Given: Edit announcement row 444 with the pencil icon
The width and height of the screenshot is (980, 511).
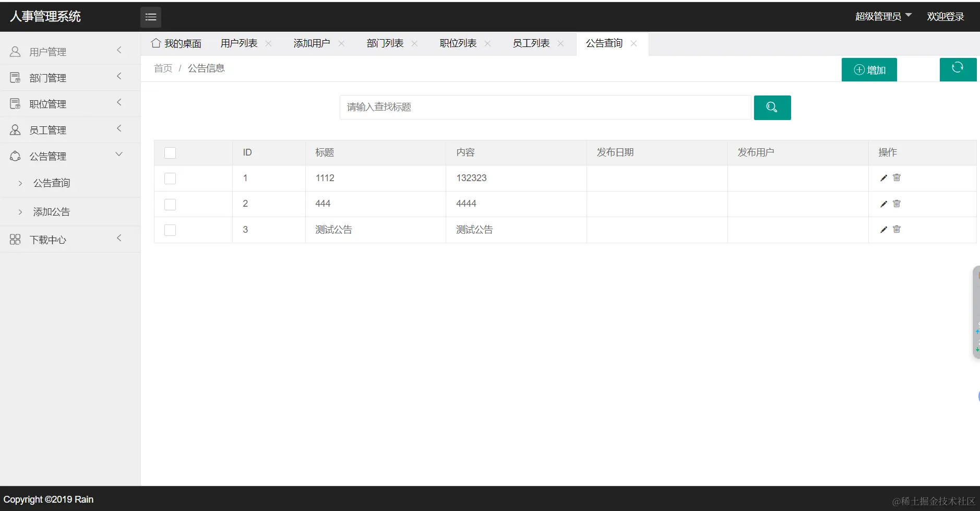Looking at the screenshot, I should click(883, 204).
